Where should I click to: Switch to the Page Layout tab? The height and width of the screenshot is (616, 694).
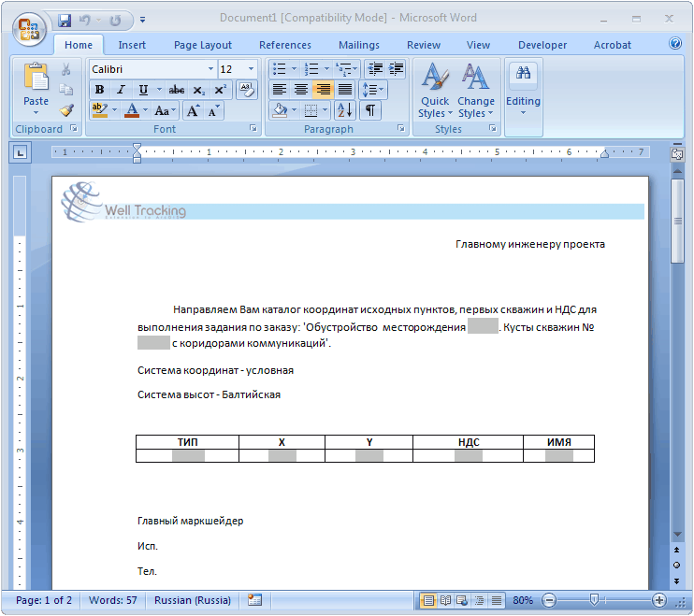pyautogui.click(x=202, y=45)
